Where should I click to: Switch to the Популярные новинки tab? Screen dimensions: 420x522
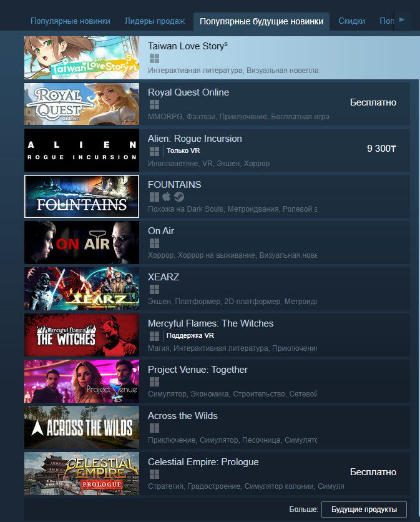71,21
